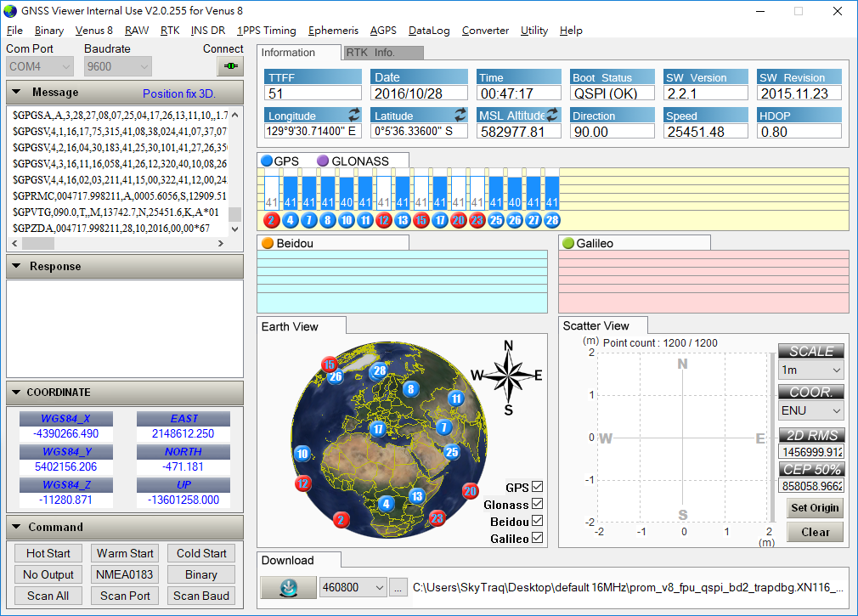Screen dimensions: 858x616
Task: Uncheck the GPS checkbox in Earth View
Action: click(537, 488)
